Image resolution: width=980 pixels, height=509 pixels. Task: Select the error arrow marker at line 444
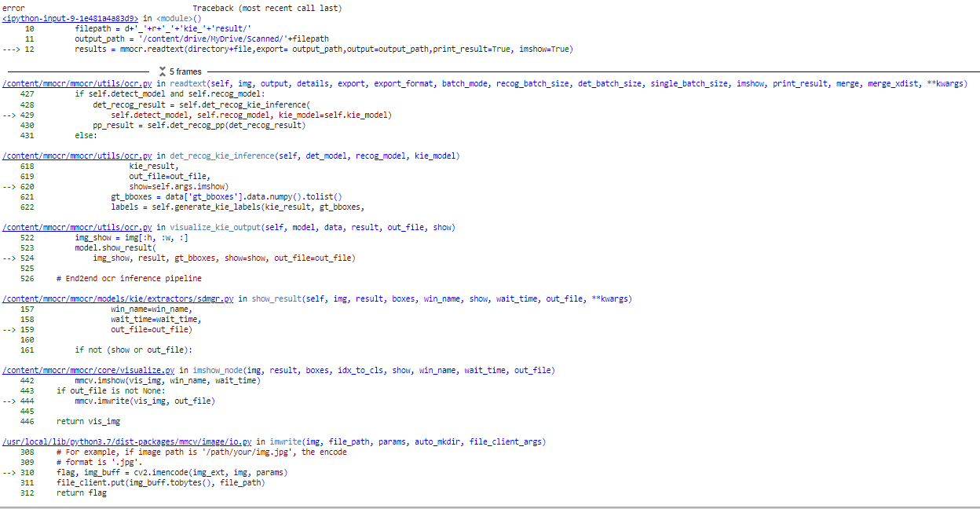pos(9,401)
